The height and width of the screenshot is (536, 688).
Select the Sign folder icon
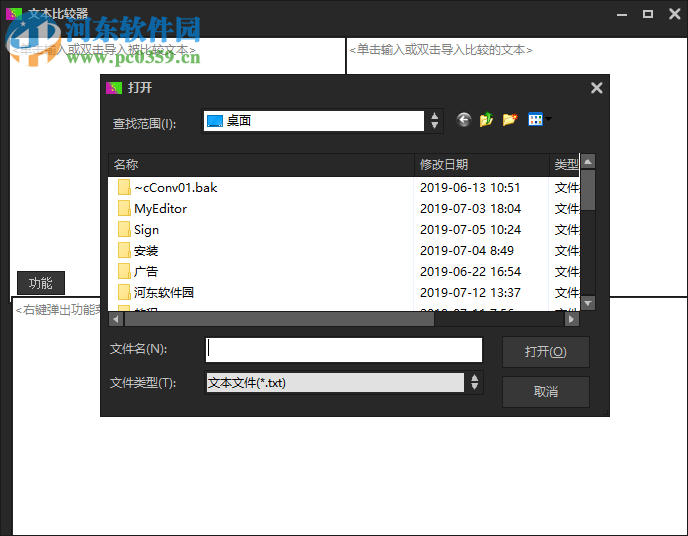tap(124, 230)
